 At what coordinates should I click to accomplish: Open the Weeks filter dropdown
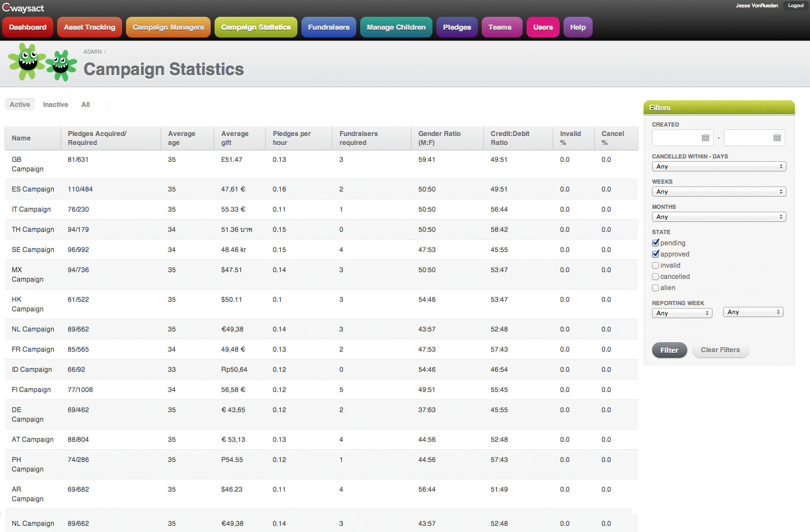[x=719, y=192]
